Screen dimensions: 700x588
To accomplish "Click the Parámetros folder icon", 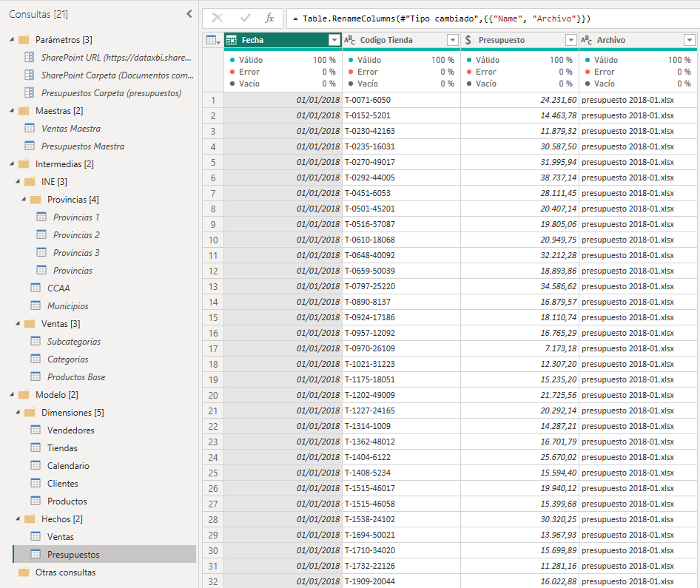I will 24,40.
